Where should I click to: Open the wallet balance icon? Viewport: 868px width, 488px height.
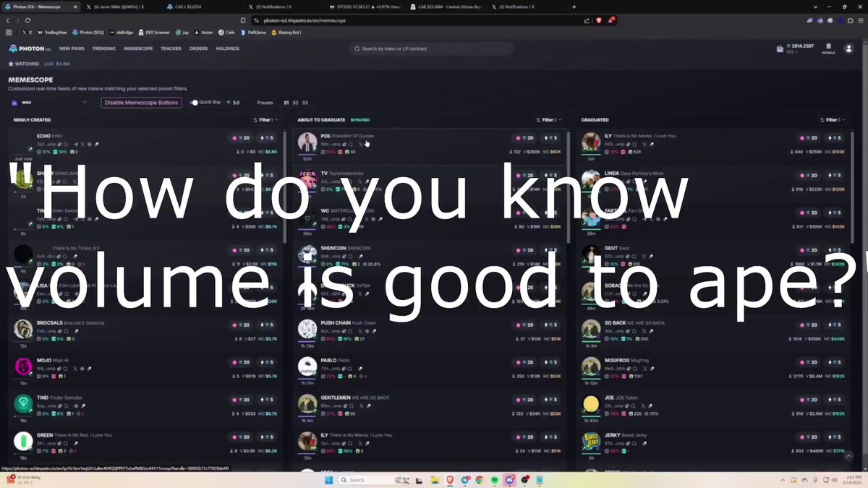point(780,48)
